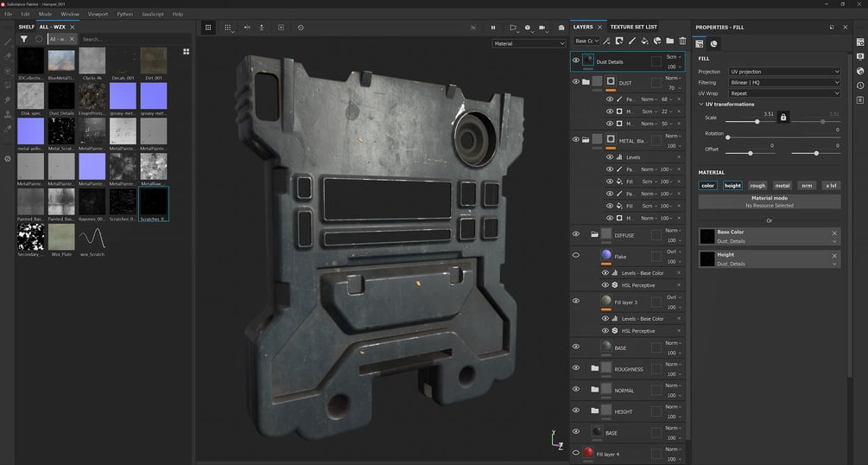868x465 pixels.
Task: Add a new paint layer with brush icon
Action: pyautogui.click(x=632, y=41)
